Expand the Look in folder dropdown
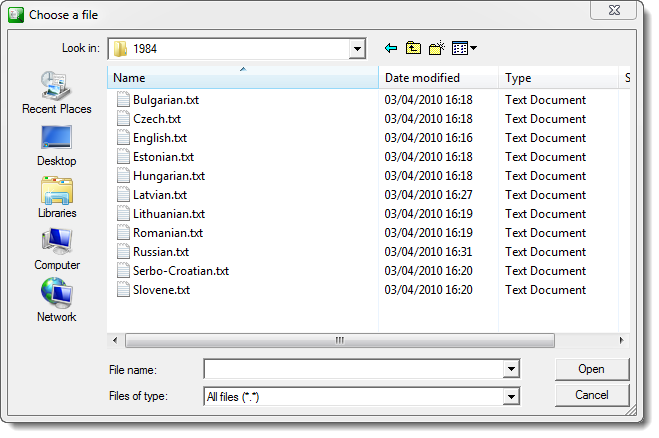 (357, 48)
